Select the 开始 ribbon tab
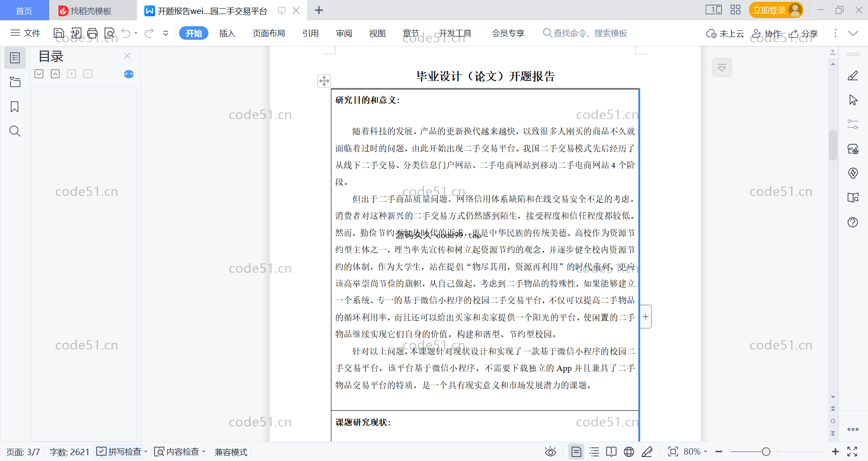The height and width of the screenshot is (461, 868). click(193, 33)
